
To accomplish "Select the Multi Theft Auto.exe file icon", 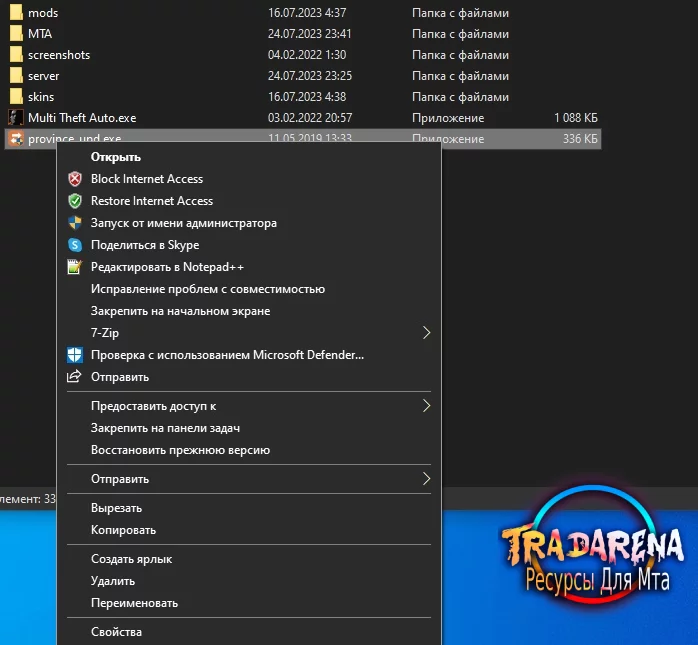I will click(x=16, y=118).
